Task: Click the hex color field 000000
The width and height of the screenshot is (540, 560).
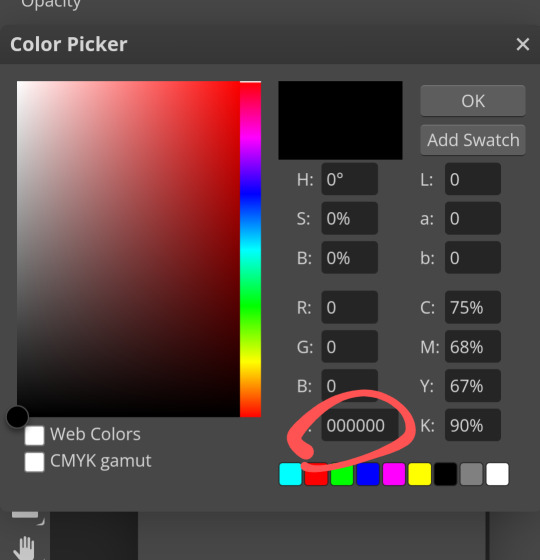Action: pyautogui.click(x=360, y=425)
